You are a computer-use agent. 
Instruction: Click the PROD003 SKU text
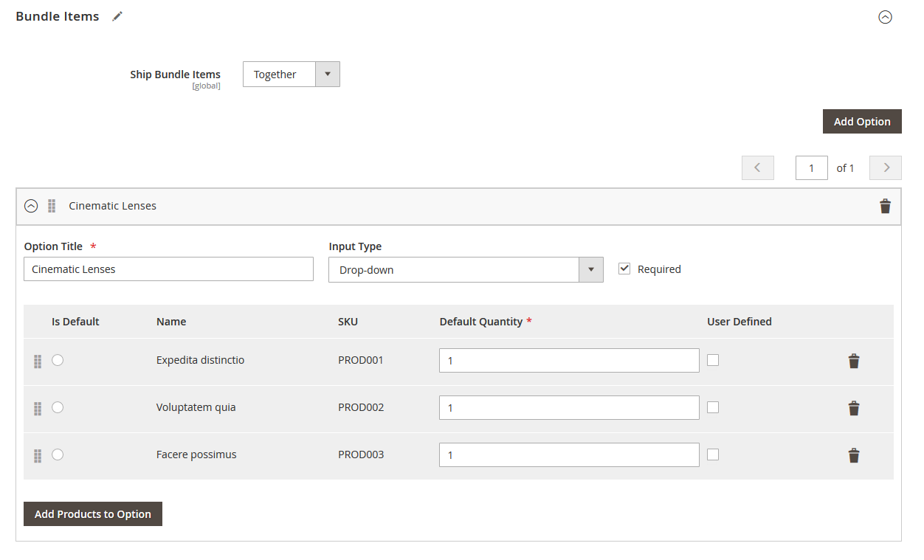tap(361, 454)
